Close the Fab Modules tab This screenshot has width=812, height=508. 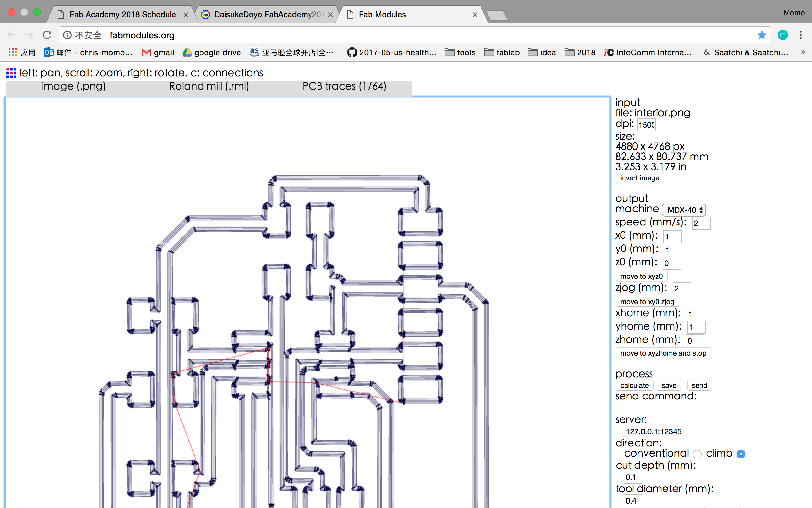point(475,15)
